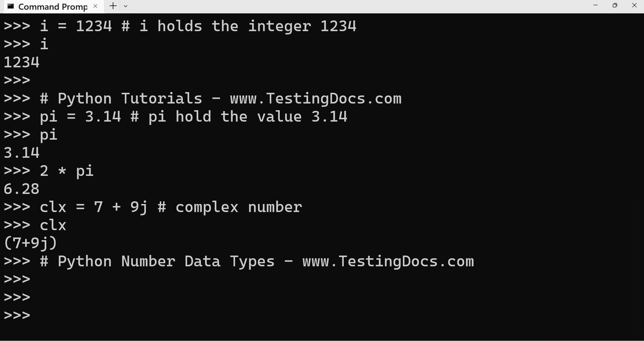Expand the terminal profile selector arrow
644x341 pixels.
pos(125,6)
